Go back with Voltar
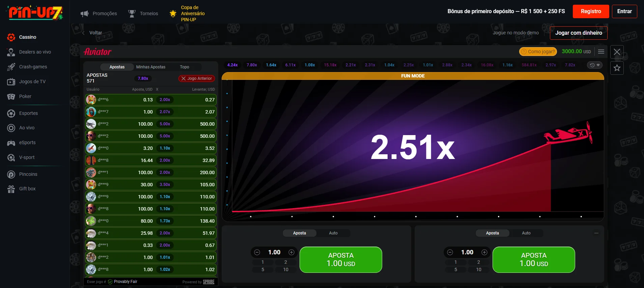 pos(92,33)
